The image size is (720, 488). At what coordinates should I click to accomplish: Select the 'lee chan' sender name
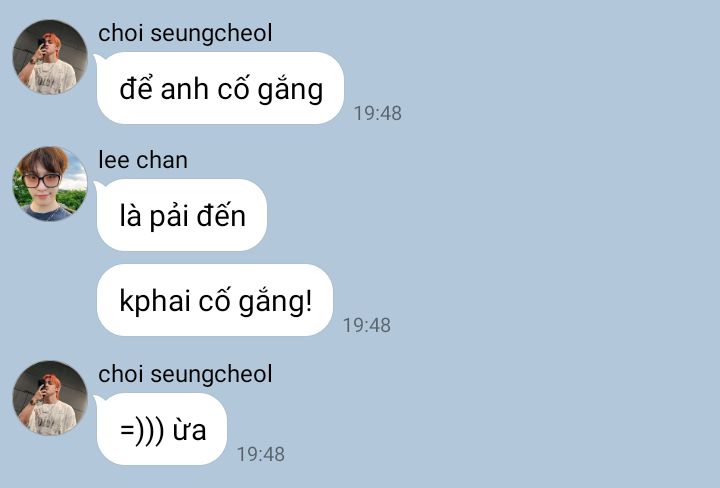[x=143, y=160]
